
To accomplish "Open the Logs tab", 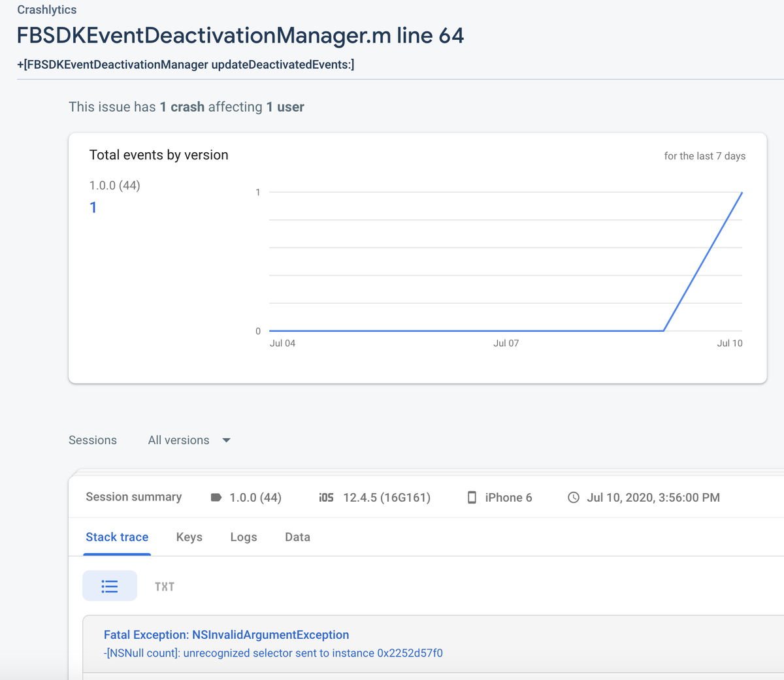I will click(243, 537).
